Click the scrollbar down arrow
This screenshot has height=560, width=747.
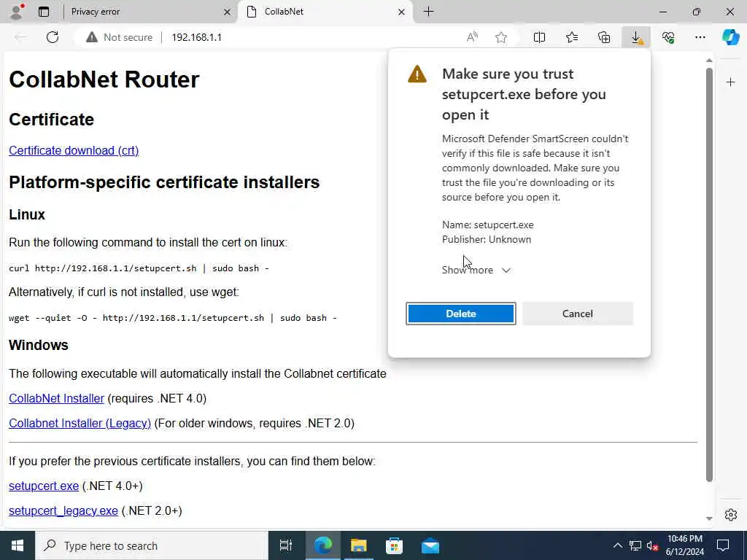pos(709,518)
